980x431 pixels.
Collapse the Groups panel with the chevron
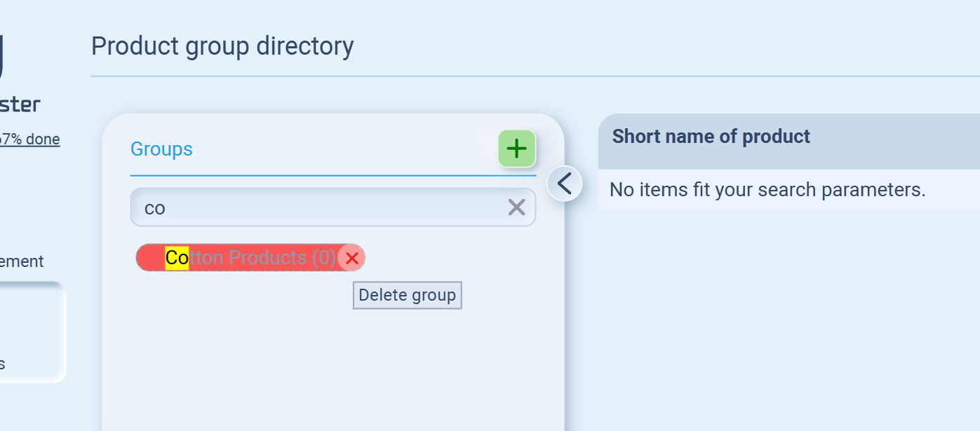(x=565, y=184)
